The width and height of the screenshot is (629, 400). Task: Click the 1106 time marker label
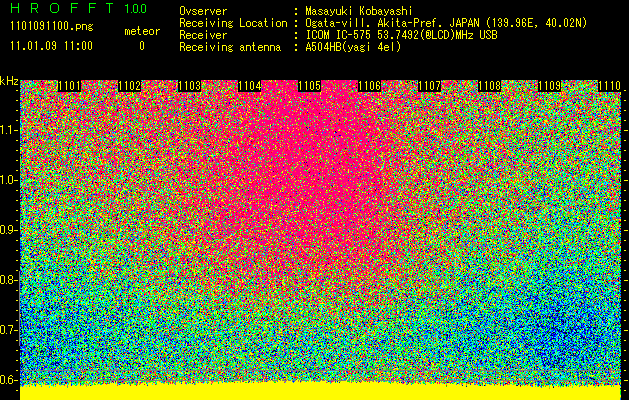click(369, 86)
